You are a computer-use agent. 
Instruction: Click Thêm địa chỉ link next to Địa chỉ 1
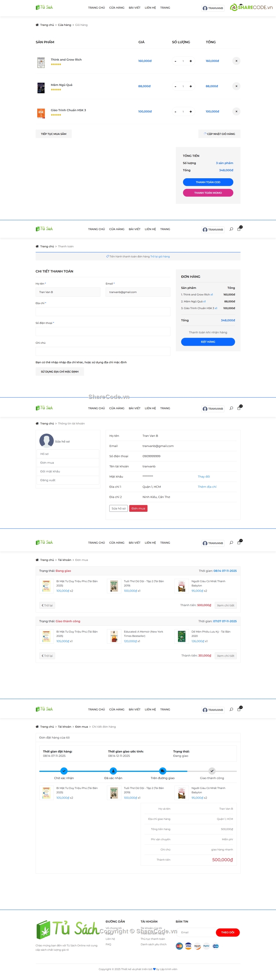[x=207, y=487]
